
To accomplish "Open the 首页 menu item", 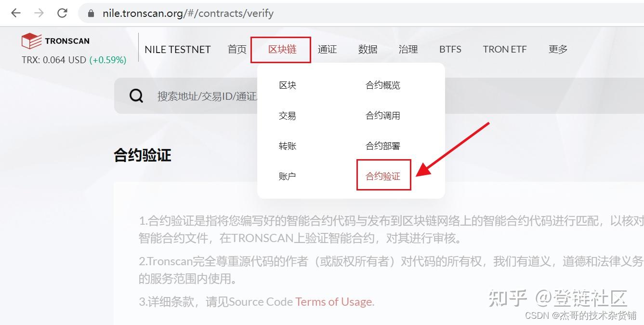I will (237, 49).
